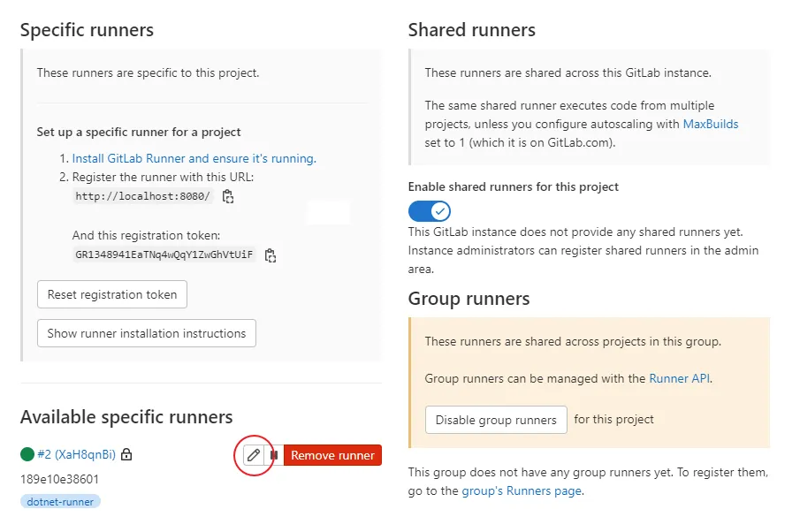Click the http://localhost:8080/ URL text
Screen dimensions: 800x532
[143, 196]
